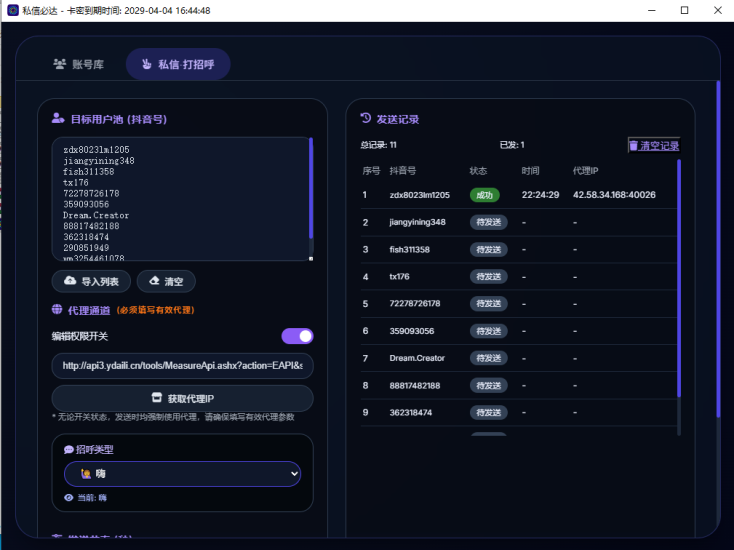Click the people icon beside 账号库

click(x=59, y=64)
